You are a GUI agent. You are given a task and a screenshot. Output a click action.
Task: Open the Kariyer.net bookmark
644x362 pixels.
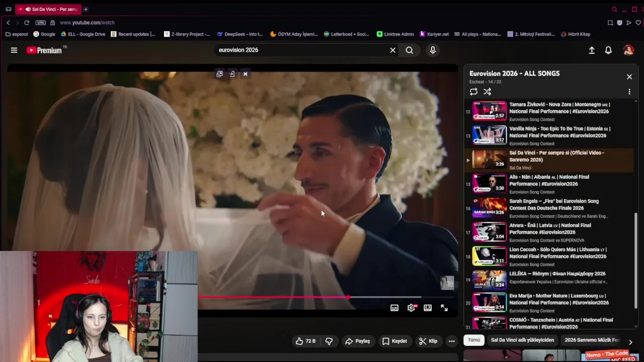[434, 34]
